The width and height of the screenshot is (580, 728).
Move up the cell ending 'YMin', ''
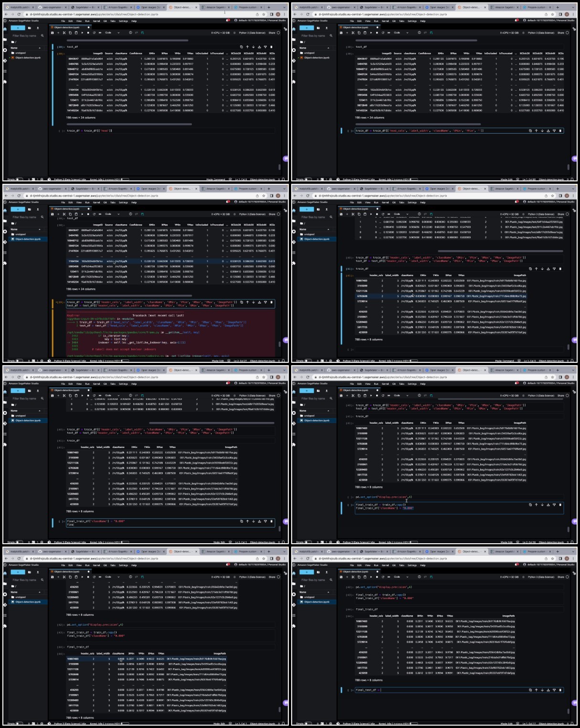pos(537,130)
